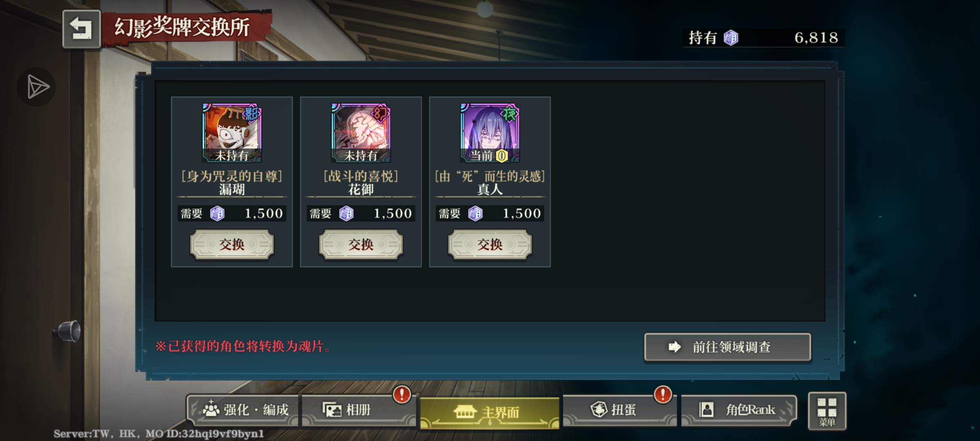Viewport: 980px width, 441px height.
Task: Select the 真人 character portrait
Action: [490, 133]
